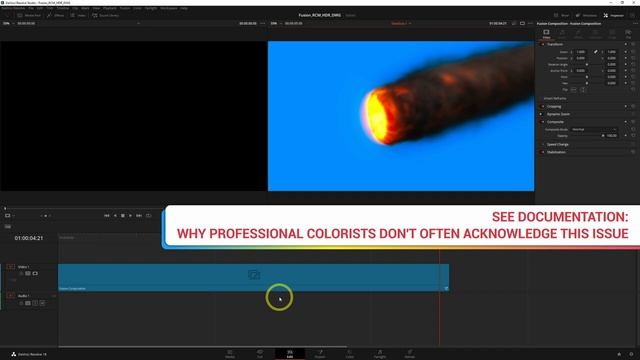The image size is (640, 360).
Task: Flip vertical button in Transform
Action: [583, 90]
